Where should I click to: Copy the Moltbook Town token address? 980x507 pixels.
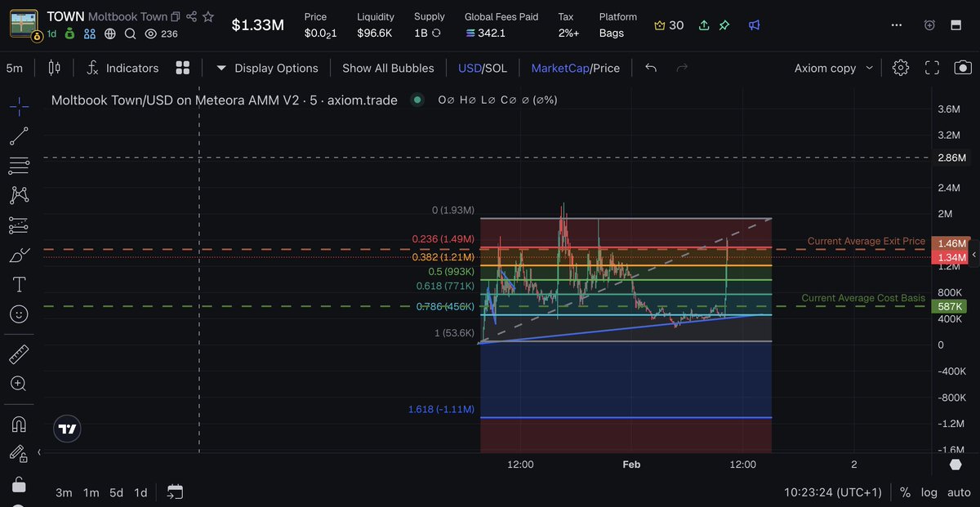coord(176,16)
